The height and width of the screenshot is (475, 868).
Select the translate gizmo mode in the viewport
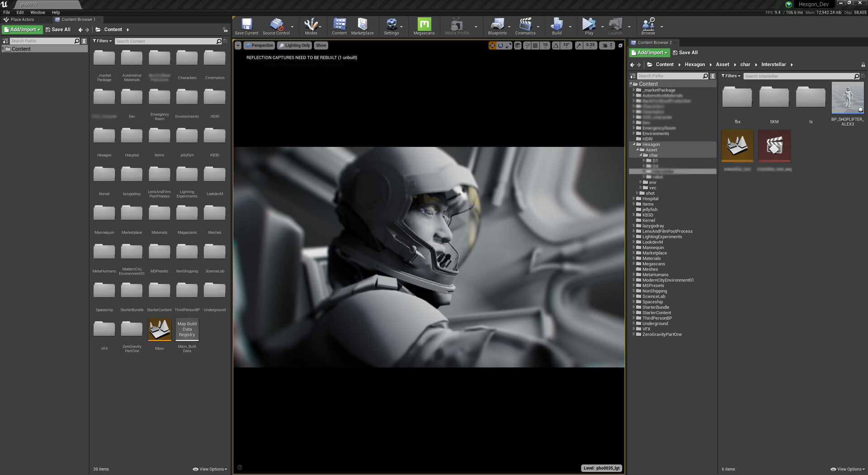tap(492, 45)
